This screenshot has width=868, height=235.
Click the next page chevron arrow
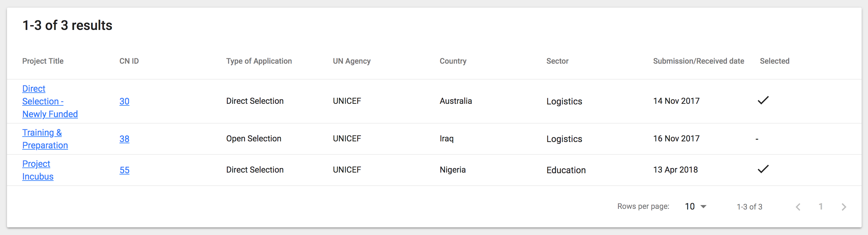[x=844, y=207]
